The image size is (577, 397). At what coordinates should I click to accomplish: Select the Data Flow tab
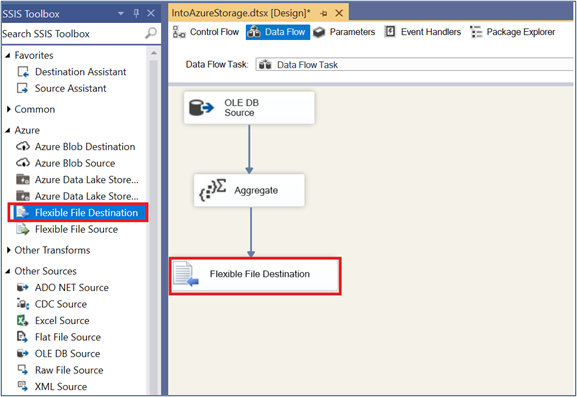[x=278, y=32]
